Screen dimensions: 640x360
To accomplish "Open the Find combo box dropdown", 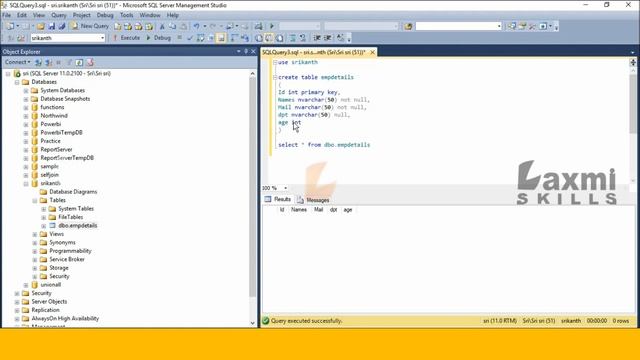I will [499, 27].
